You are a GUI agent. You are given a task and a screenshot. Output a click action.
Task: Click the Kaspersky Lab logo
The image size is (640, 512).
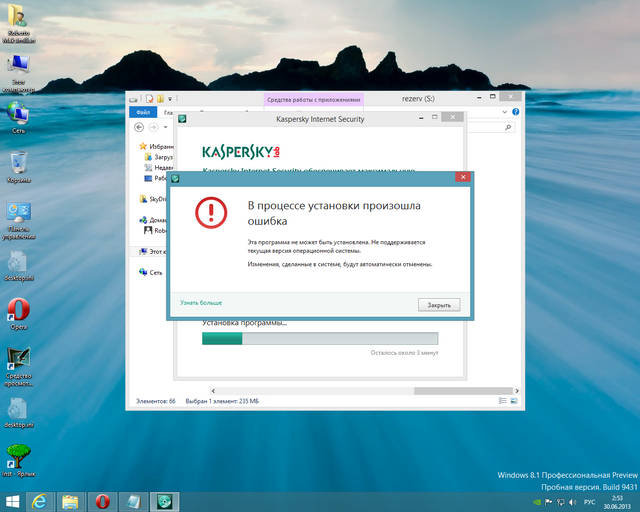click(241, 152)
